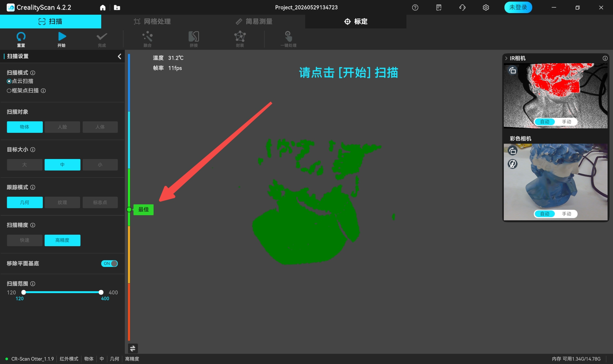The image size is (613, 364).
Task: Click the IR相机 panel info icon
Action: pyautogui.click(x=605, y=58)
